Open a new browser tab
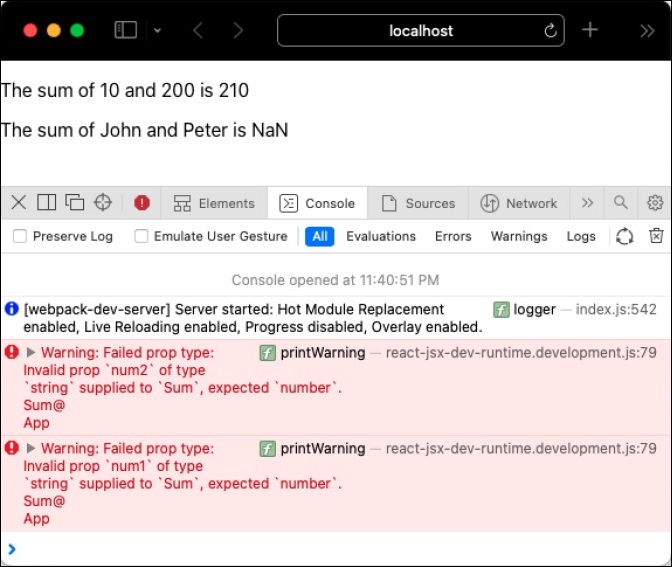672x567 pixels. 590,30
